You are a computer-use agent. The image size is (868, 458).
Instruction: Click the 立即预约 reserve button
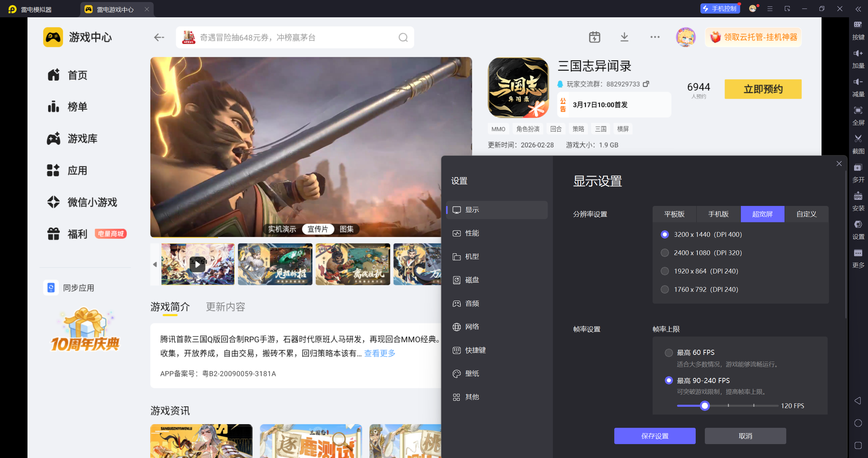(763, 89)
